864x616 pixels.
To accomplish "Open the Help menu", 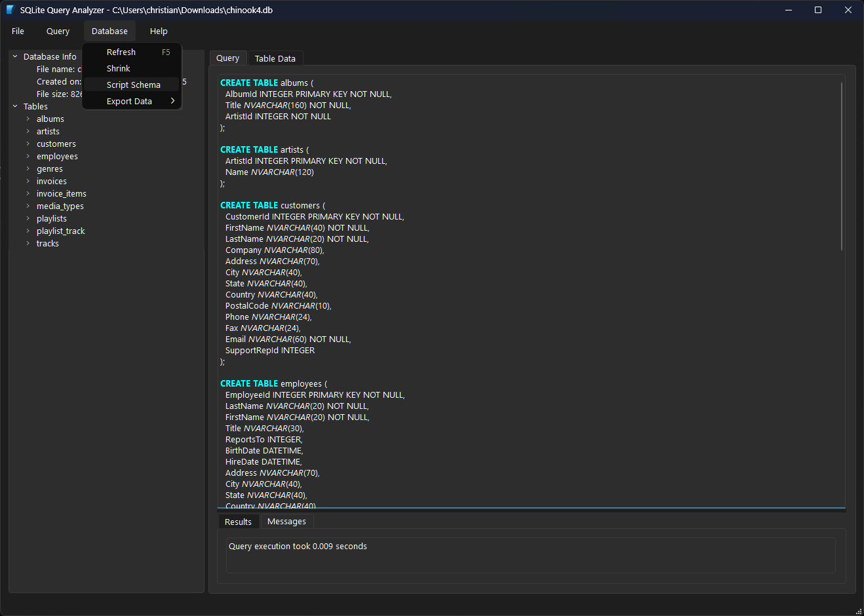I will 159,31.
